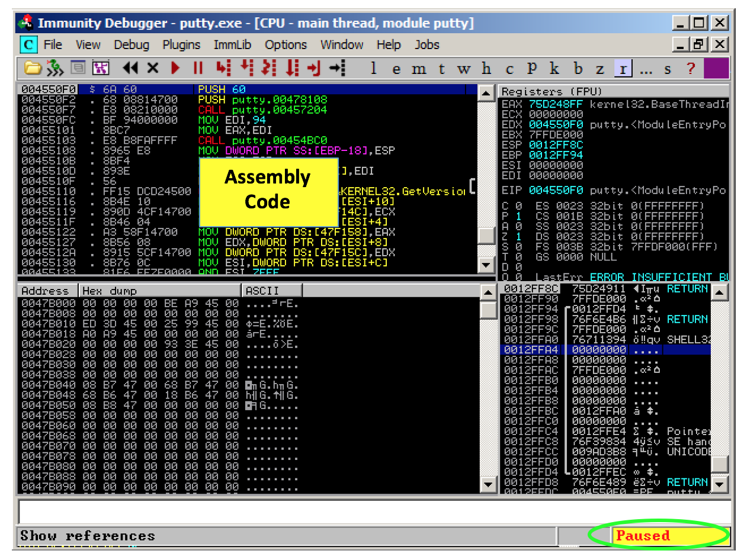The width and height of the screenshot is (744, 560).
Task: Click the command input field at bottom
Action: click(373, 511)
